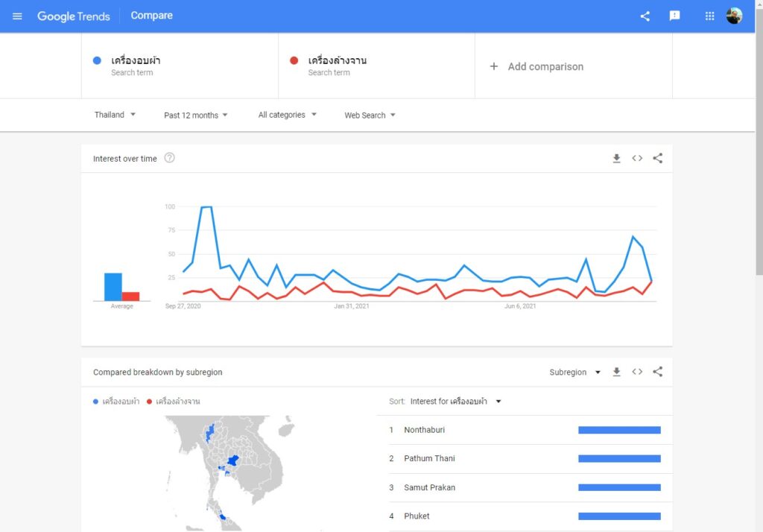Share this comparison from header
The width and height of the screenshot is (763, 532).
(x=645, y=16)
